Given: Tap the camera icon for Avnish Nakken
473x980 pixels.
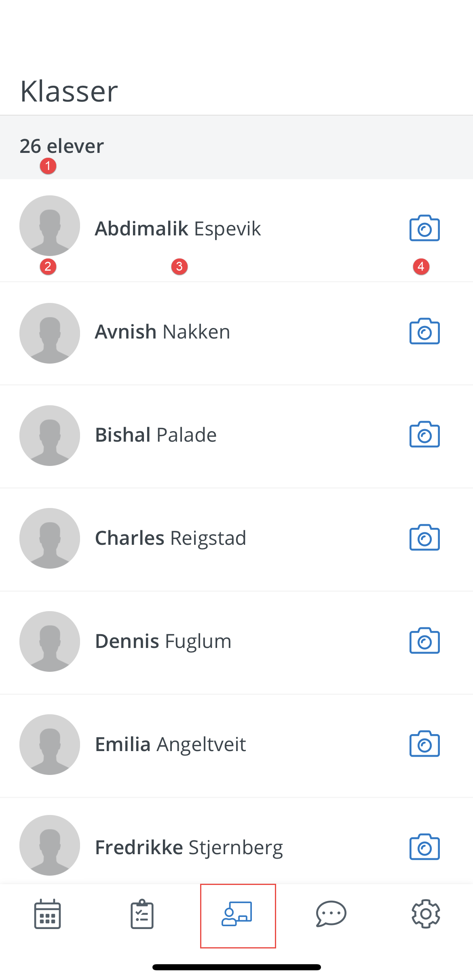Looking at the screenshot, I should point(424,331).
